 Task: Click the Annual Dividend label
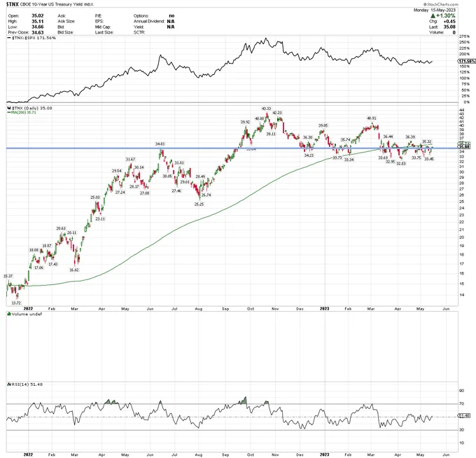point(149,21)
